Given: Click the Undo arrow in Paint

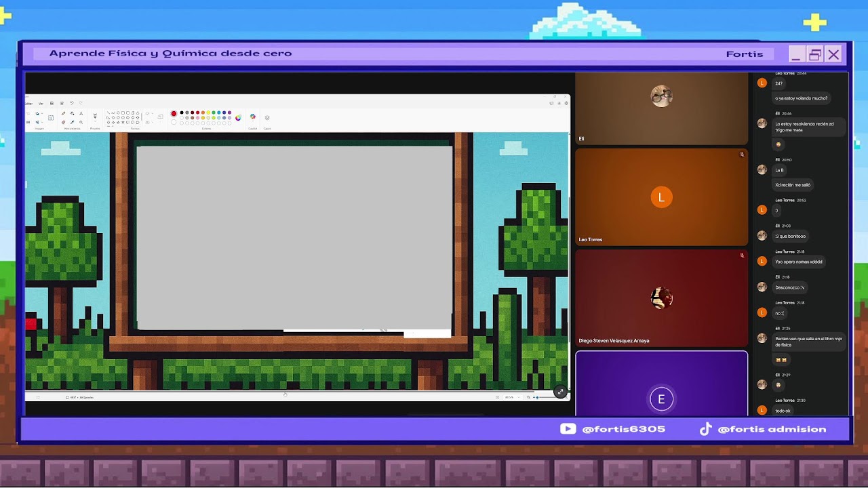Looking at the screenshot, I should [x=73, y=103].
